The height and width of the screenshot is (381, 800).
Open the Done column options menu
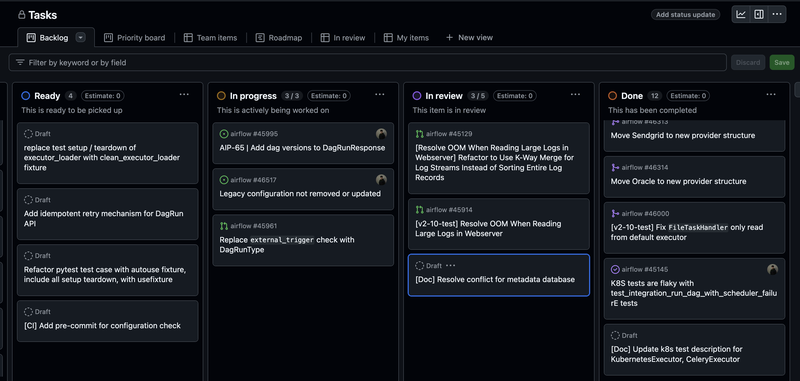click(x=771, y=94)
